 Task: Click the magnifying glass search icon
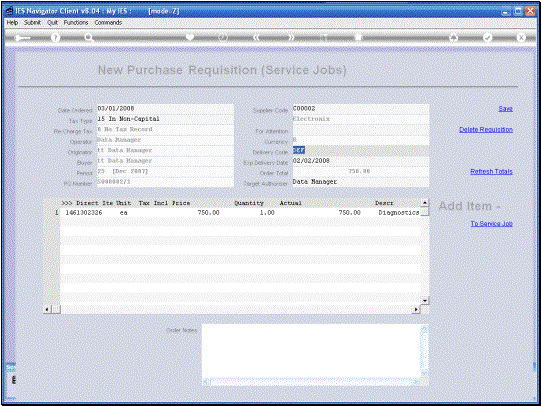pyautogui.click(x=89, y=38)
